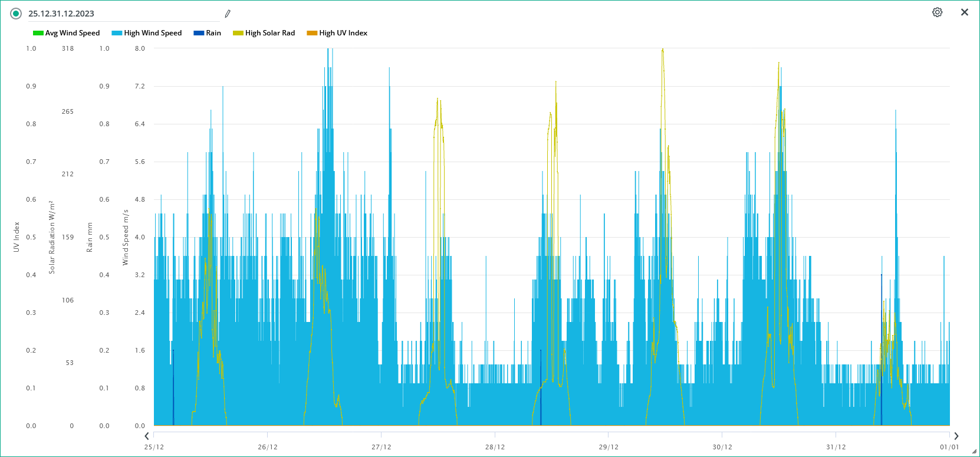Go to previous period with left chevron
Screen dimensions: 980x457
coord(147,436)
